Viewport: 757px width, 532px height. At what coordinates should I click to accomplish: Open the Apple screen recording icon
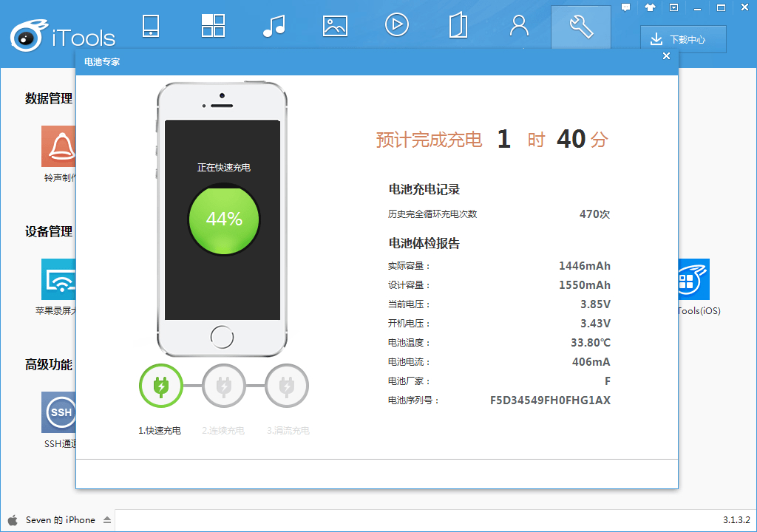click(58, 279)
